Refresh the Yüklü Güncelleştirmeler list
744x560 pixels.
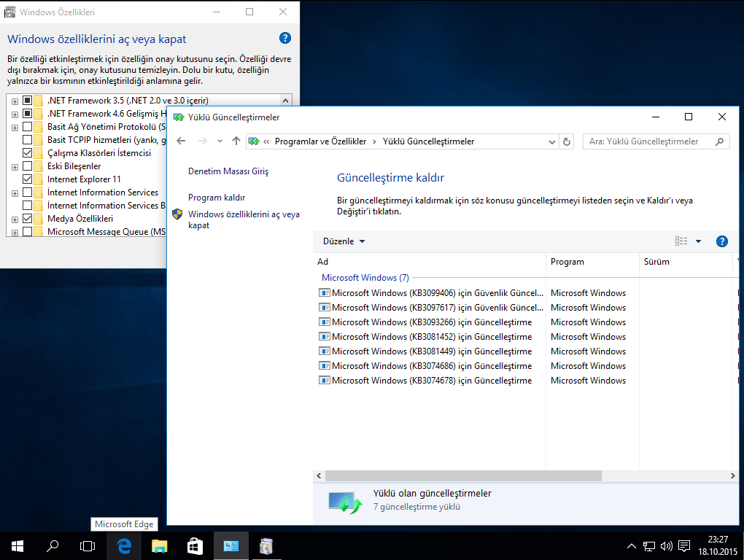click(x=567, y=141)
